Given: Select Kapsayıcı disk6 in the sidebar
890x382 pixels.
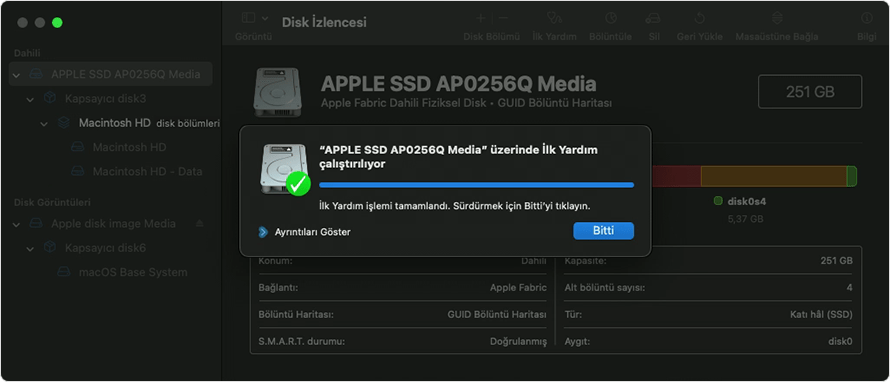Looking at the screenshot, I should click(x=106, y=248).
